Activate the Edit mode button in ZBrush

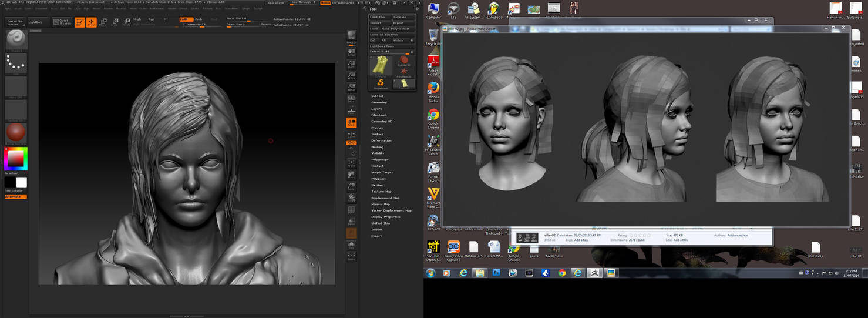[x=79, y=22]
